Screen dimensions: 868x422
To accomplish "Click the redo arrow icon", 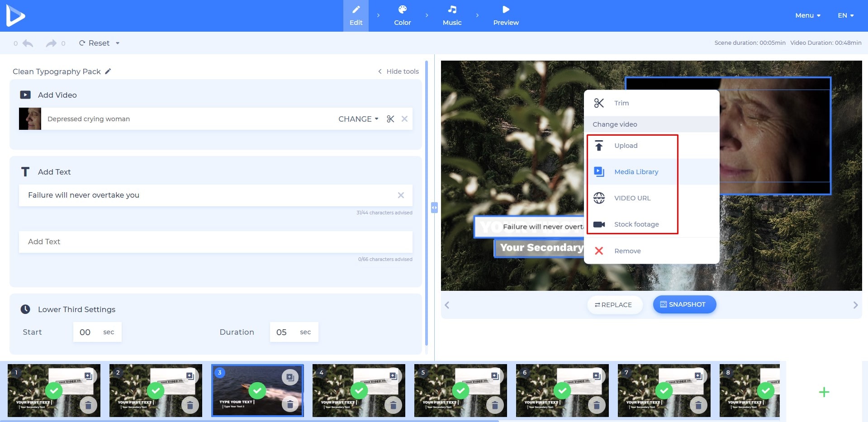I will coord(51,43).
